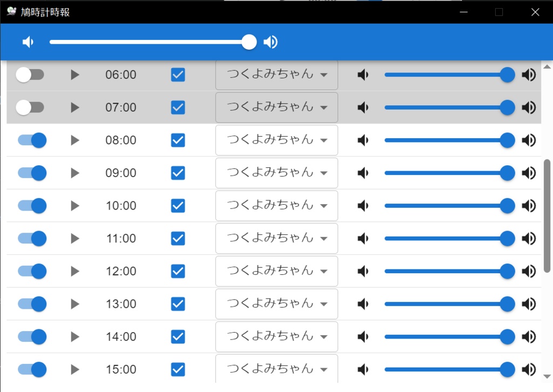Image resolution: width=553 pixels, height=392 pixels.
Task: Play the 10:00 chime preview
Action: (x=75, y=206)
